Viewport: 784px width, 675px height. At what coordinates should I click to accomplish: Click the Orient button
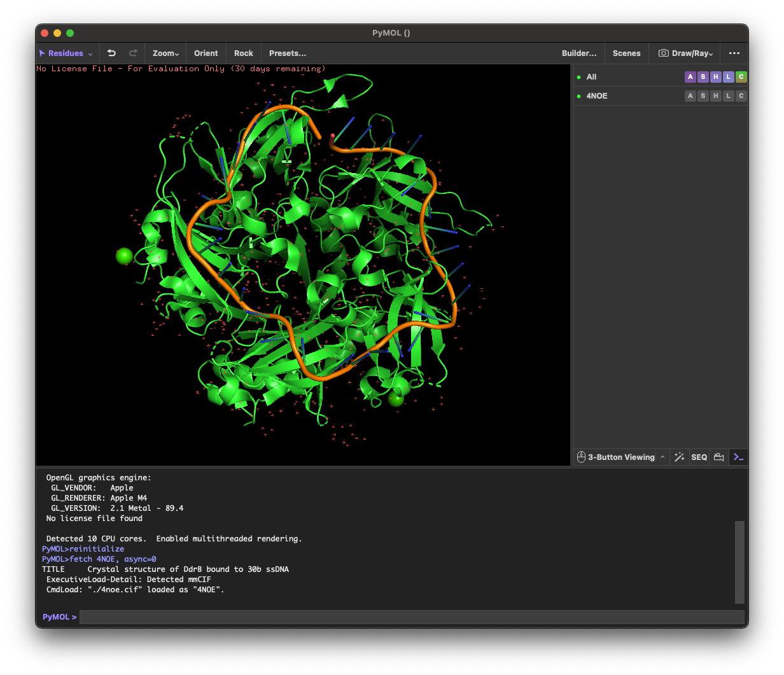tap(206, 53)
